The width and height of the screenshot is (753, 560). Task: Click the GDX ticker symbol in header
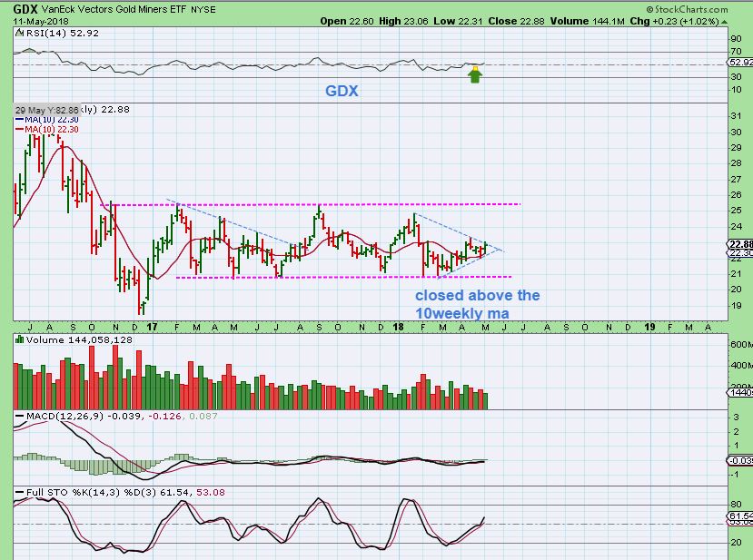(25, 9)
